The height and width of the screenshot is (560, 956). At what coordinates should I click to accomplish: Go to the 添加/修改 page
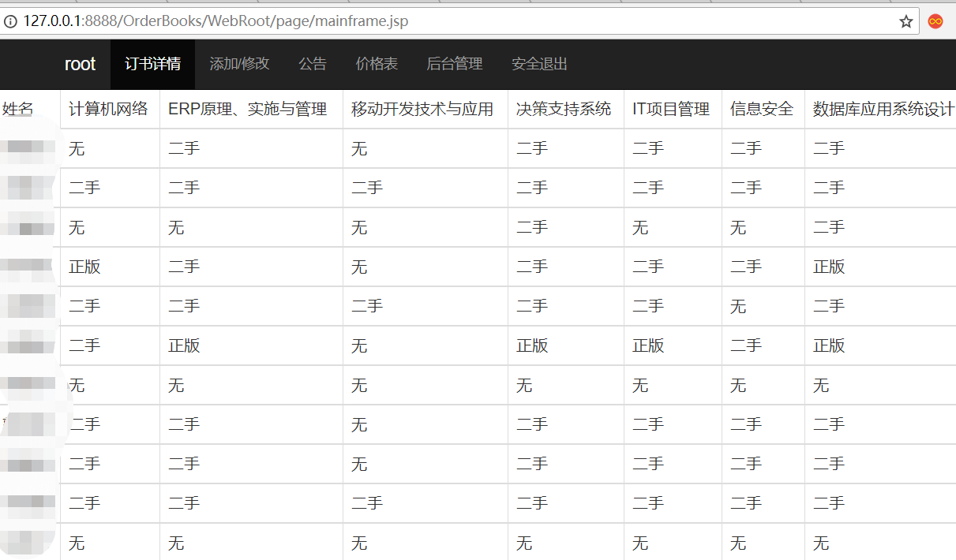point(239,65)
